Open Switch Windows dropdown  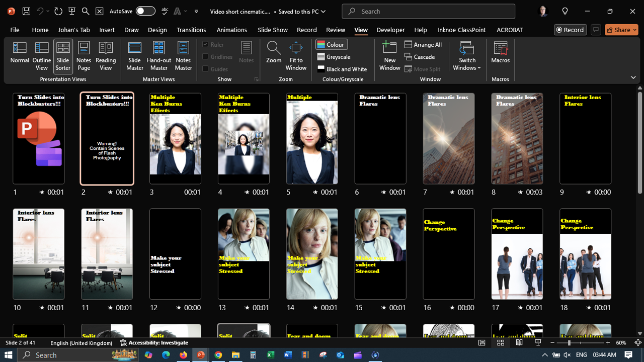pos(467,56)
